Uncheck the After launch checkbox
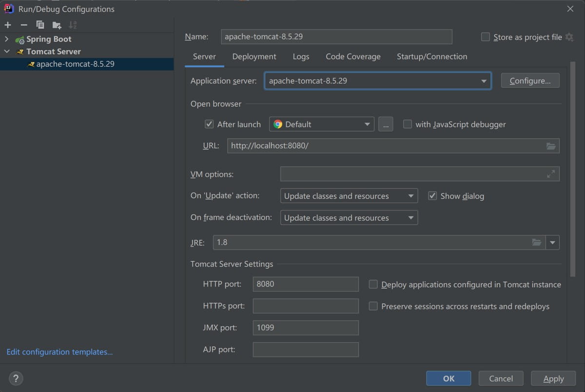585x392 pixels. point(210,124)
